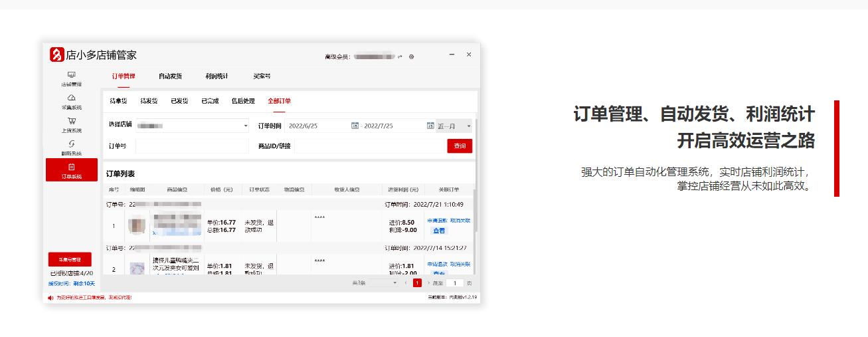Viewport: 868px width, 337px height.
Task: Click the 进货利润 (元) column header
Action: (x=403, y=189)
